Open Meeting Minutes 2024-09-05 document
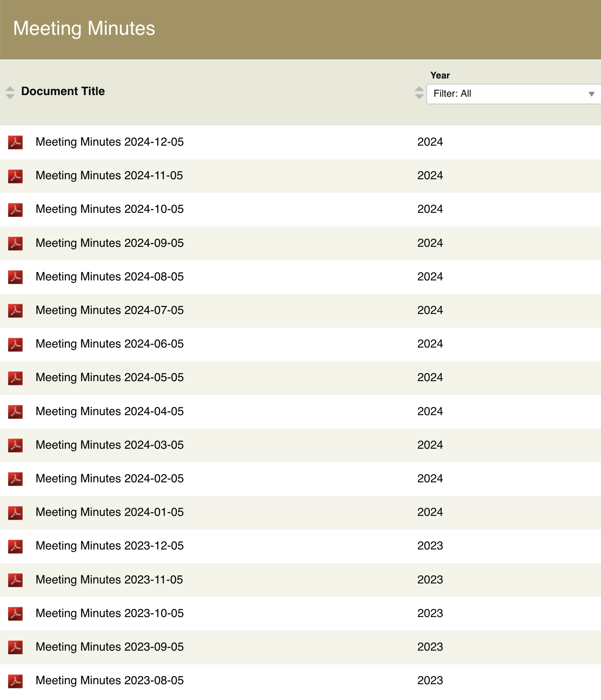The height and width of the screenshot is (700, 601). coord(110,243)
